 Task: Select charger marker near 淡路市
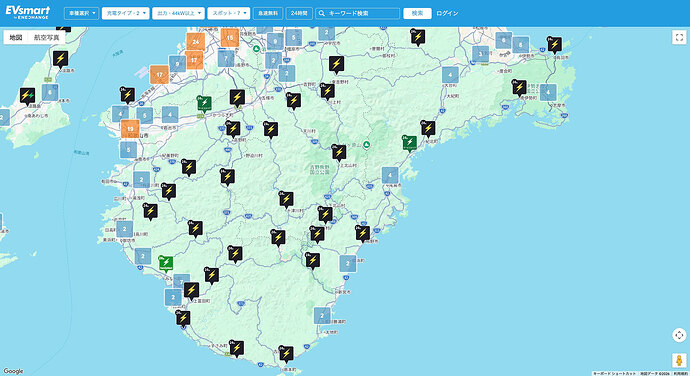point(61,59)
